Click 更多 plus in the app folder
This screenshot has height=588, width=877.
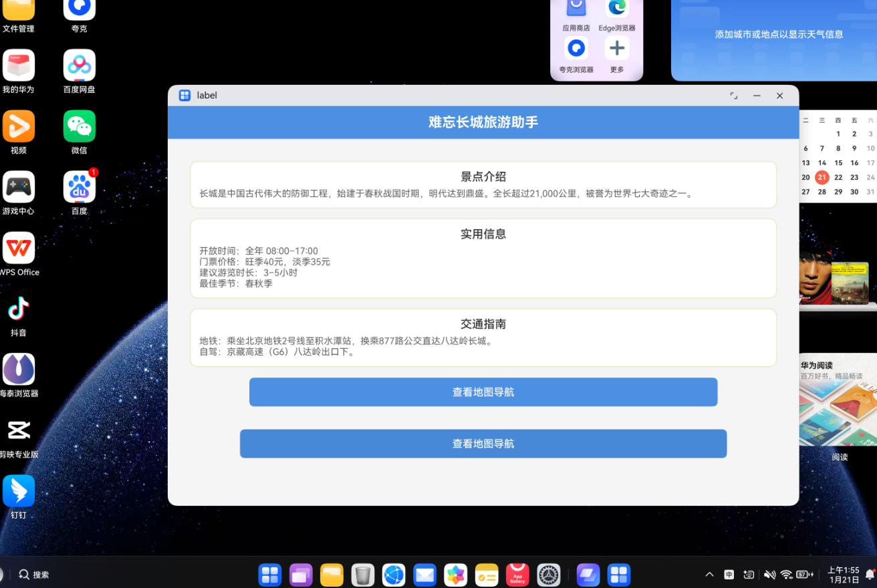(616, 48)
